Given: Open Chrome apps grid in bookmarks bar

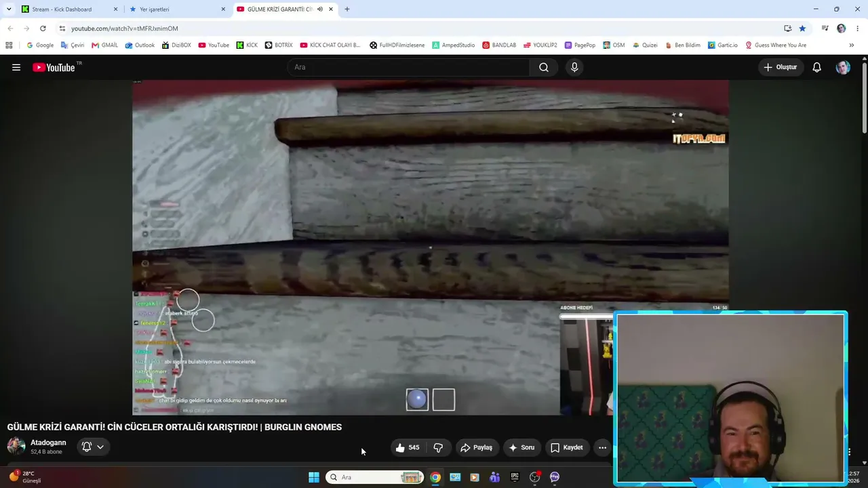Looking at the screenshot, I should 9,45.
